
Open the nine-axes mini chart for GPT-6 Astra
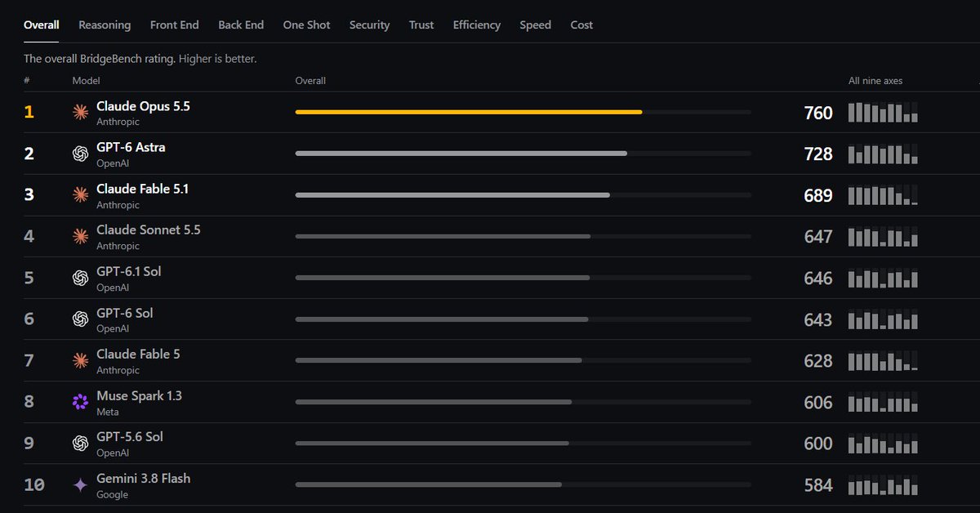883,154
